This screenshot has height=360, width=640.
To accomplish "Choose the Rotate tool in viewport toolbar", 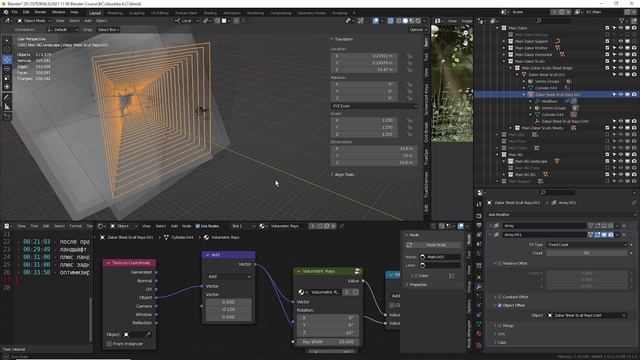I will point(7,69).
